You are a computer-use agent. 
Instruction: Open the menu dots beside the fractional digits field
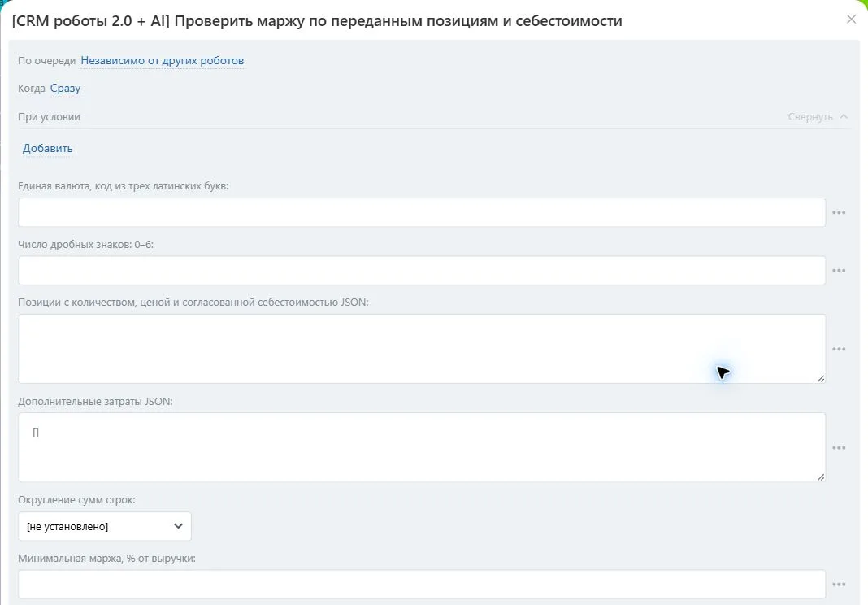point(839,270)
